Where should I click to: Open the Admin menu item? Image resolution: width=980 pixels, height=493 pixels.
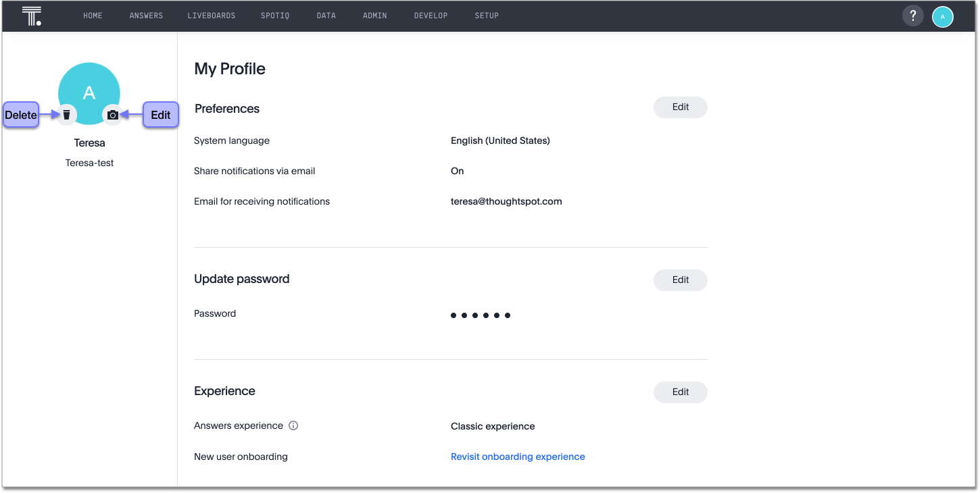375,16
